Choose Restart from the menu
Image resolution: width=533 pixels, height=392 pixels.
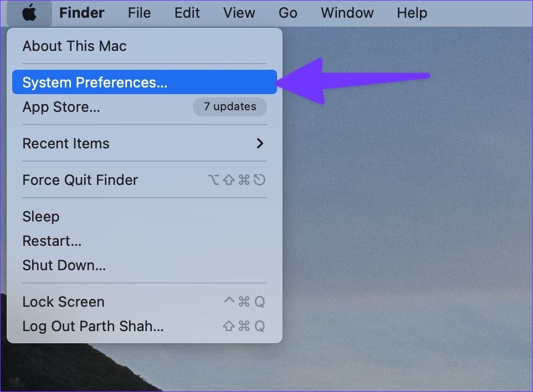tap(145, 241)
